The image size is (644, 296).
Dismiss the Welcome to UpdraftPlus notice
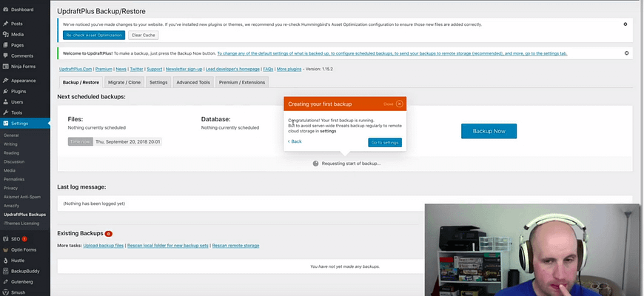pos(626,53)
